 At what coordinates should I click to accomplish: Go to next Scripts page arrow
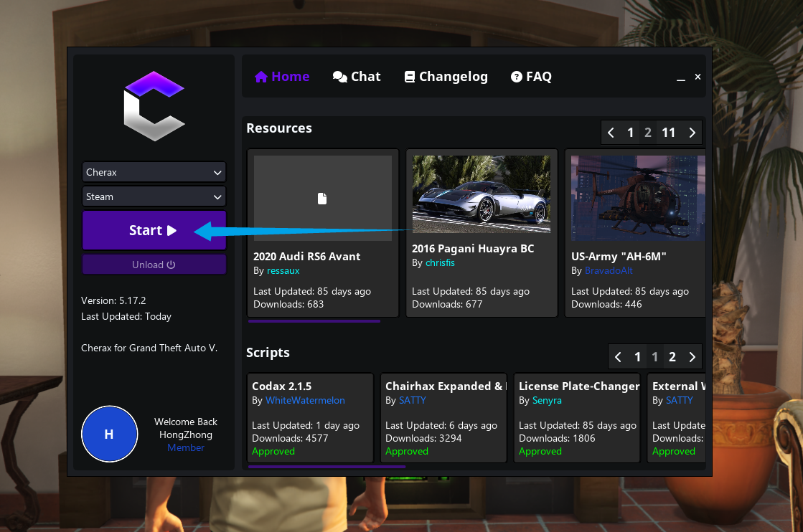point(692,357)
